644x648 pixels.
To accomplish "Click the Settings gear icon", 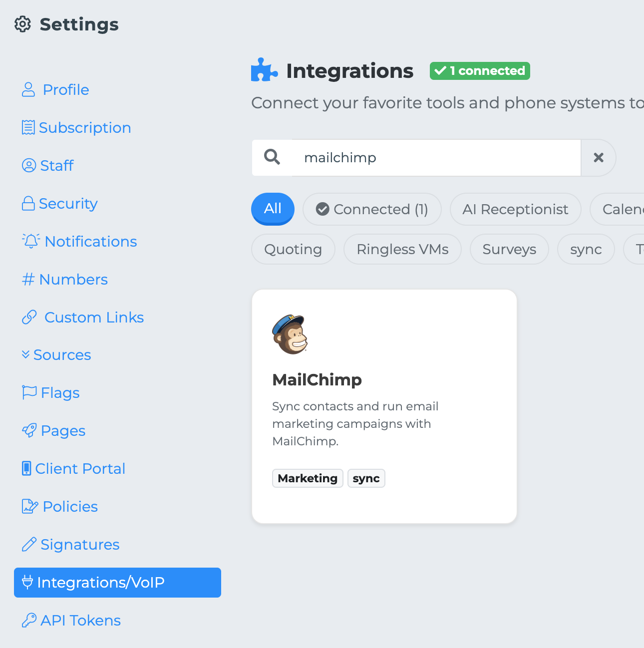I will 22,24.
